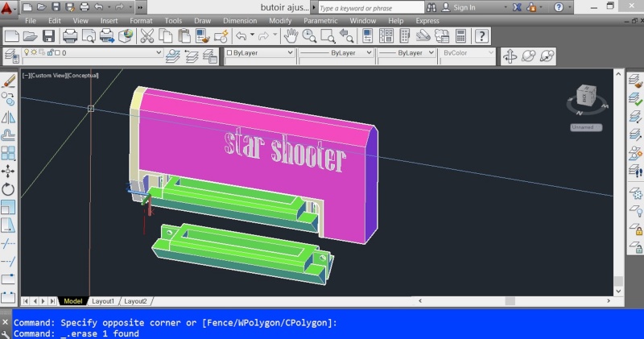Toggle the layer 0 on/off lightbulb

(26, 53)
